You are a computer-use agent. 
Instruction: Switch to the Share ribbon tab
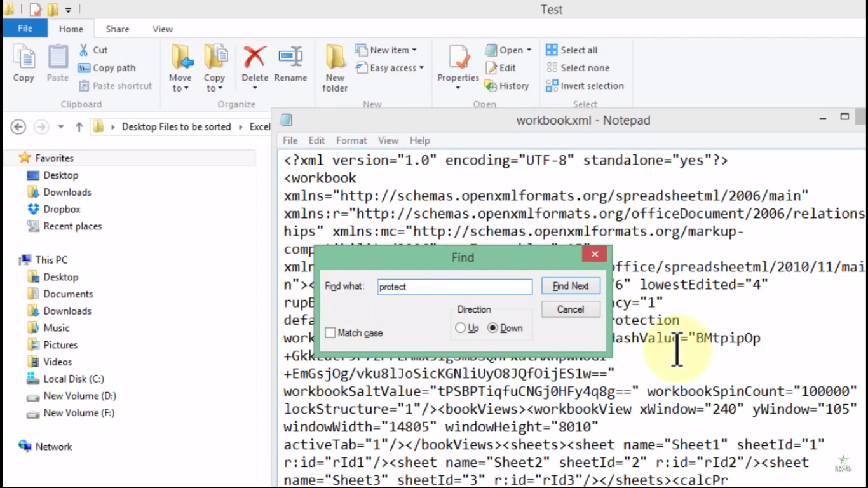tap(118, 29)
